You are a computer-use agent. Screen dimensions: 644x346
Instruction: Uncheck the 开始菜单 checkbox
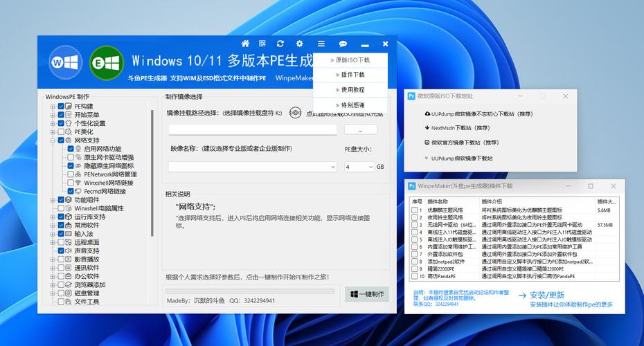click(x=61, y=115)
